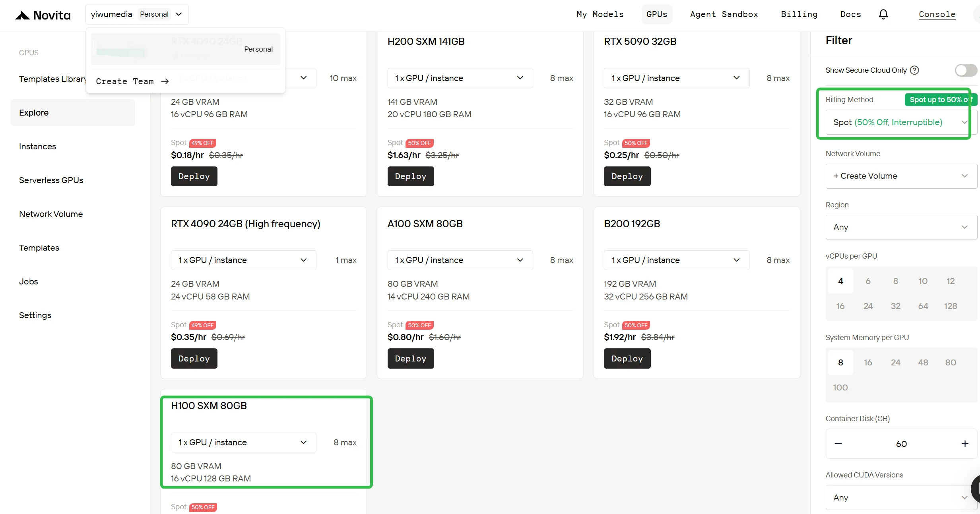Open the Console link
Image resolution: width=980 pixels, height=514 pixels.
(937, 14)
